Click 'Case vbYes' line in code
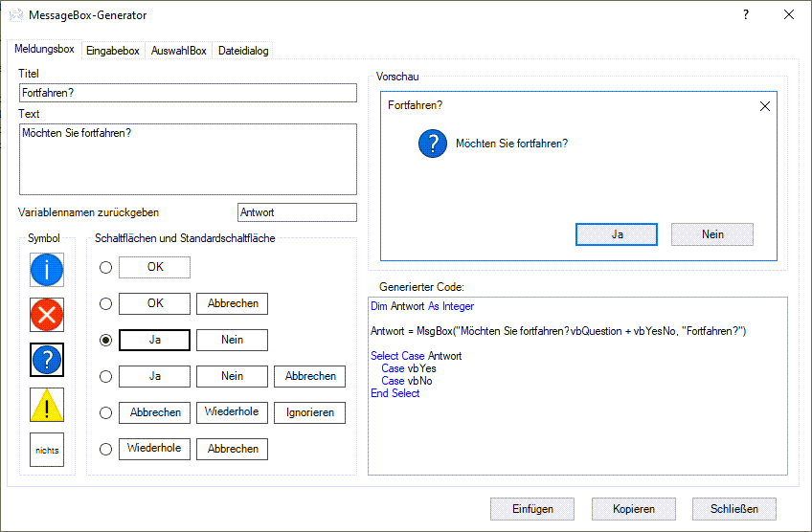812x532 pixels. [x=409, y=368]
